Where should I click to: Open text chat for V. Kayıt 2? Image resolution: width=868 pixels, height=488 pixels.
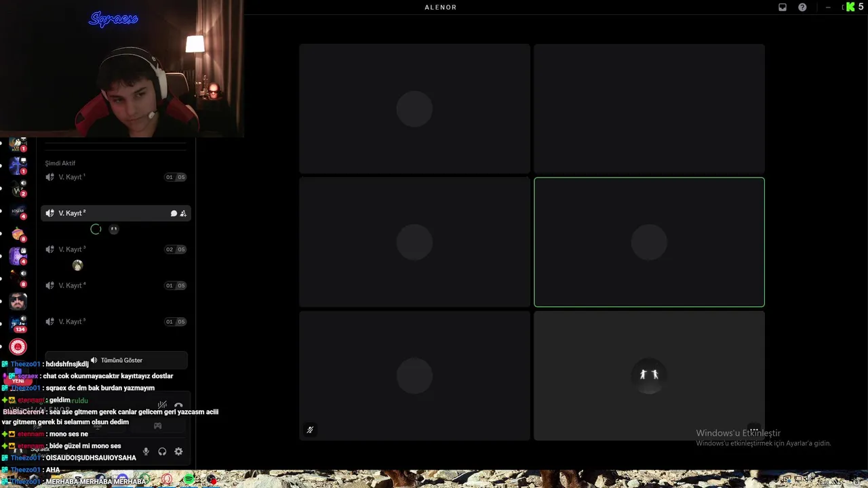click(174, 213)
